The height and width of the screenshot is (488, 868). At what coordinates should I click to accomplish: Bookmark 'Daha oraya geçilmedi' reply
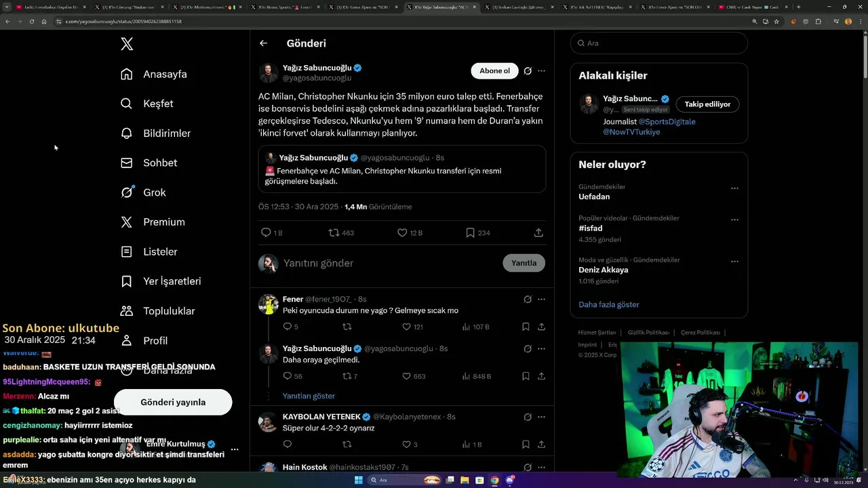526,376
